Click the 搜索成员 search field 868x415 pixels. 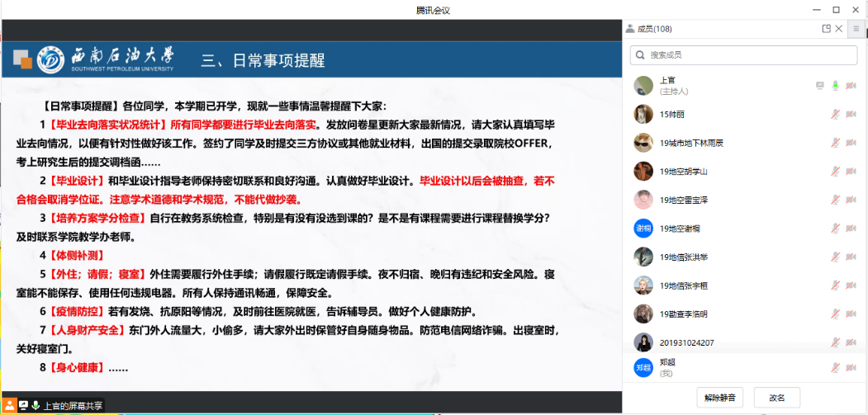coord(746,55)
